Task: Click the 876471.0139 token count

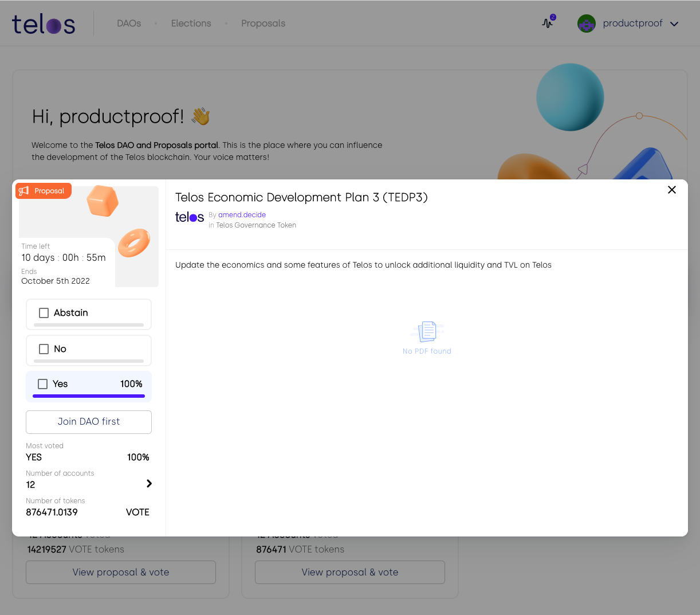Action: pos(52,512)
